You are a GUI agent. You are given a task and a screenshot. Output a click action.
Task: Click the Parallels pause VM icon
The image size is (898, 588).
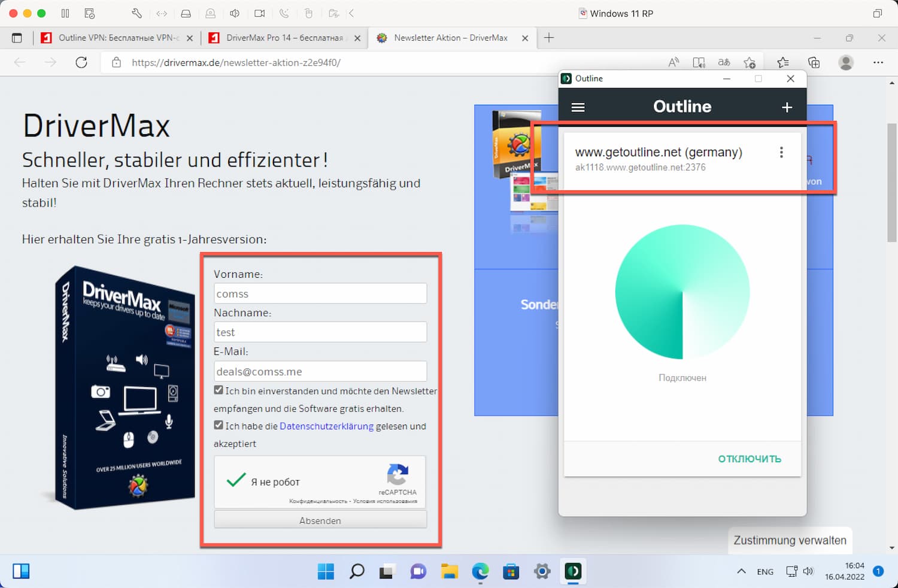click(65, 13)
